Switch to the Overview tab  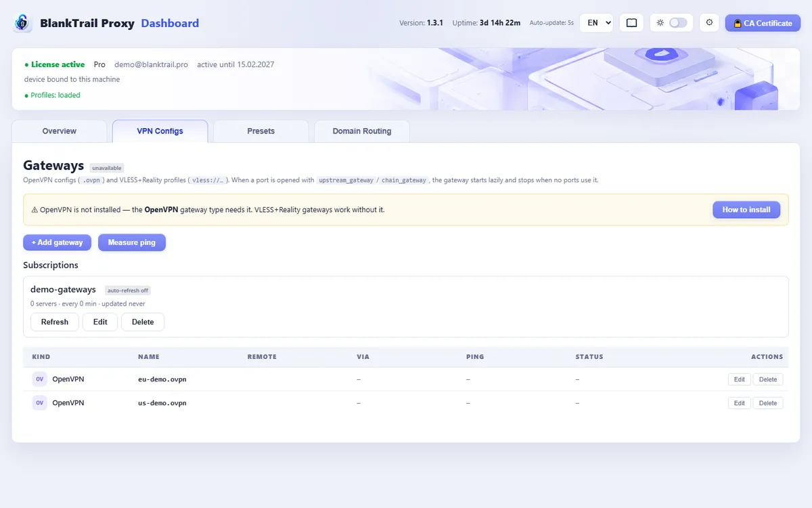[60, 131]
